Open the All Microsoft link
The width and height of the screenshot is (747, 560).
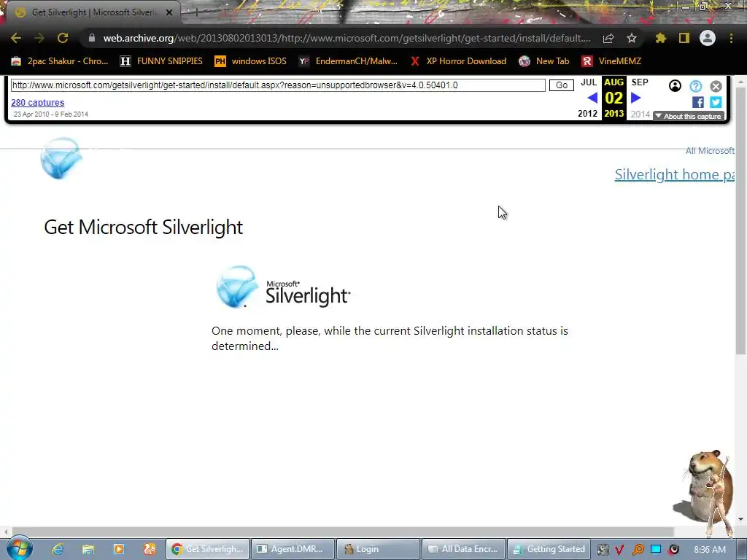pos(710,151)
